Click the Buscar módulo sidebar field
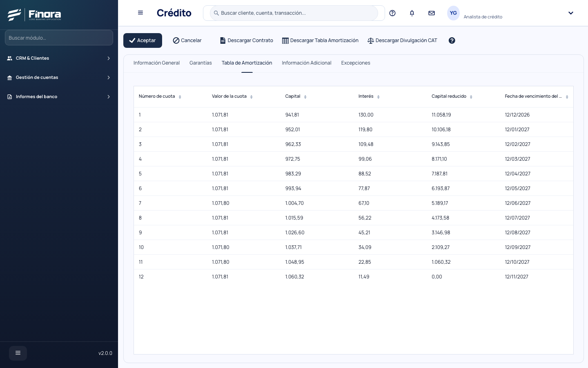Screen dimensions: 588x368 (59, 38)
